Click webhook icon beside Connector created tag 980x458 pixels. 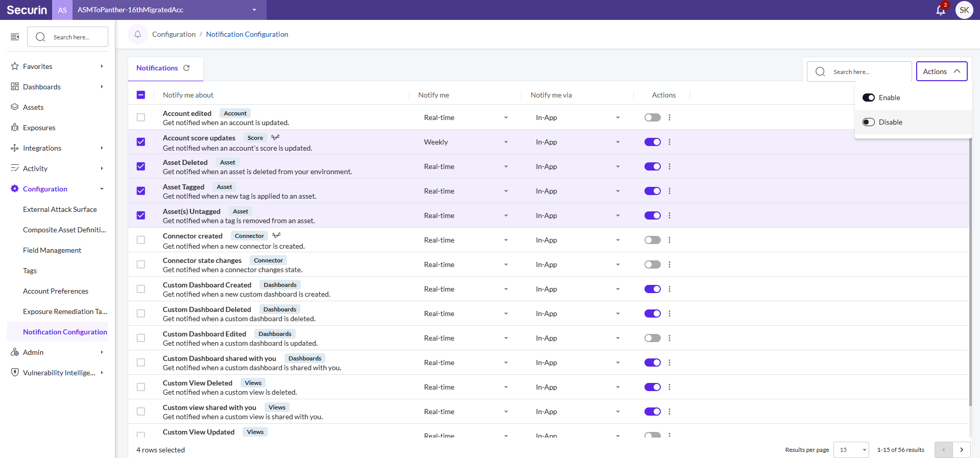point(276,235)
